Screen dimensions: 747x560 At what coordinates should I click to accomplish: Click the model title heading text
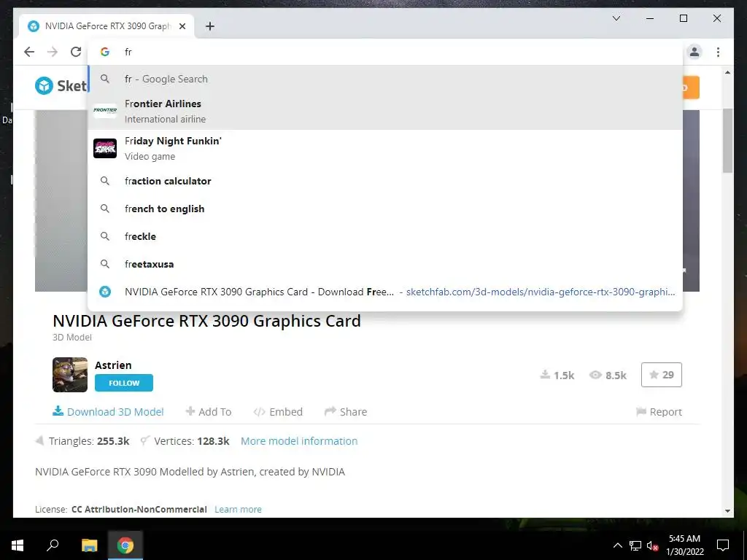[206, 321]
